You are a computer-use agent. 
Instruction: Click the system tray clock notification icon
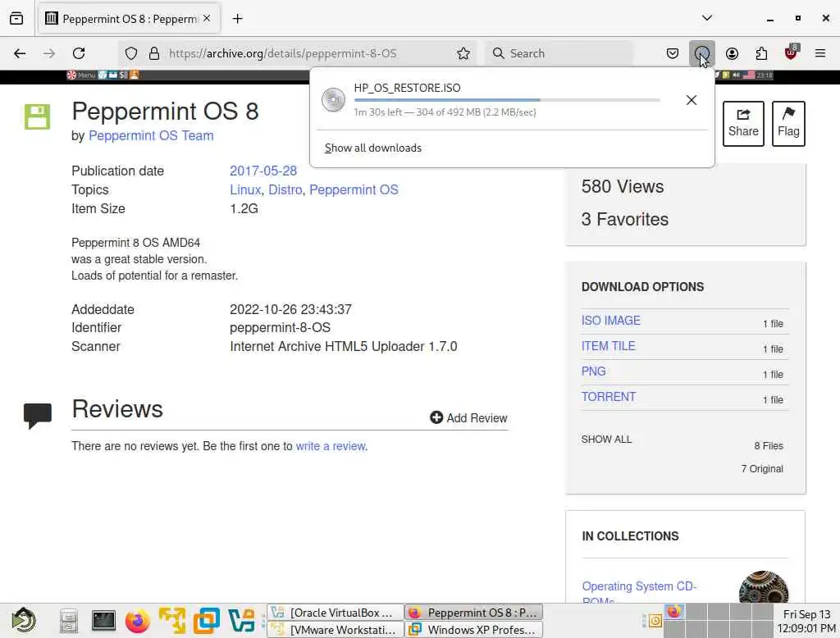coord(655,622)
